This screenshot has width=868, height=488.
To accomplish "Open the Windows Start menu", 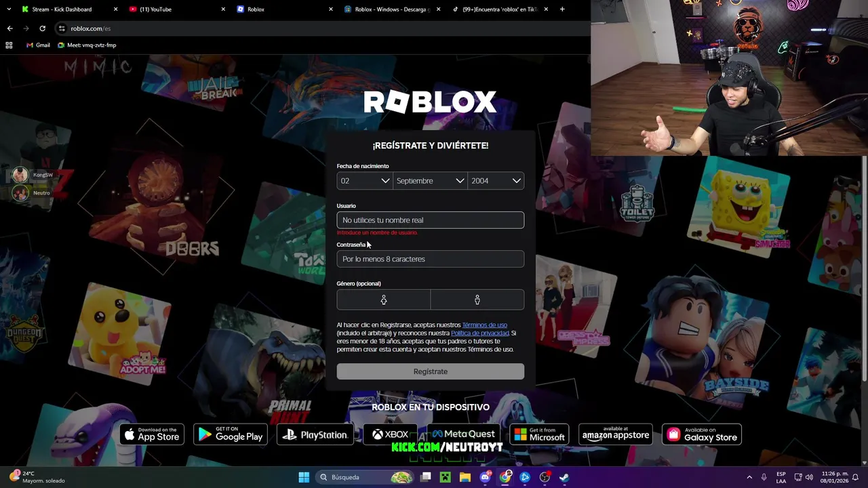I will 304,477.
